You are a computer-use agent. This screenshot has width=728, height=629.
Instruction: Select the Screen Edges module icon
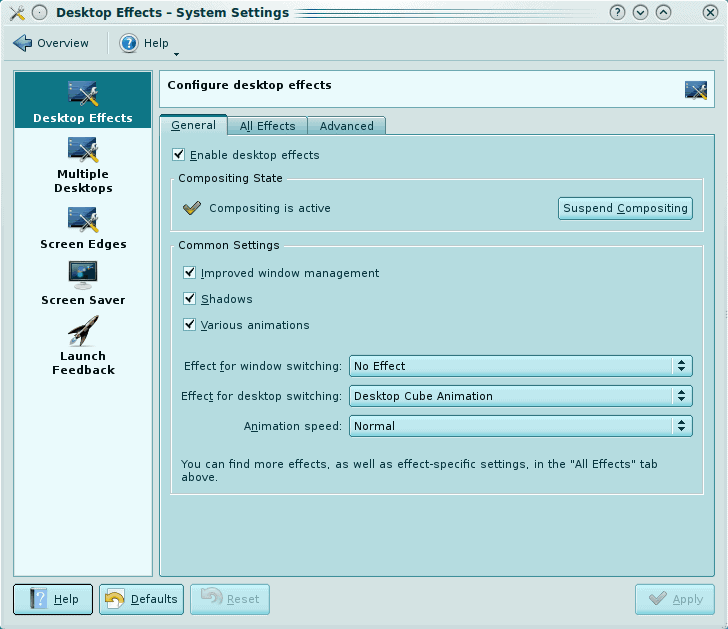click(83, 219)
